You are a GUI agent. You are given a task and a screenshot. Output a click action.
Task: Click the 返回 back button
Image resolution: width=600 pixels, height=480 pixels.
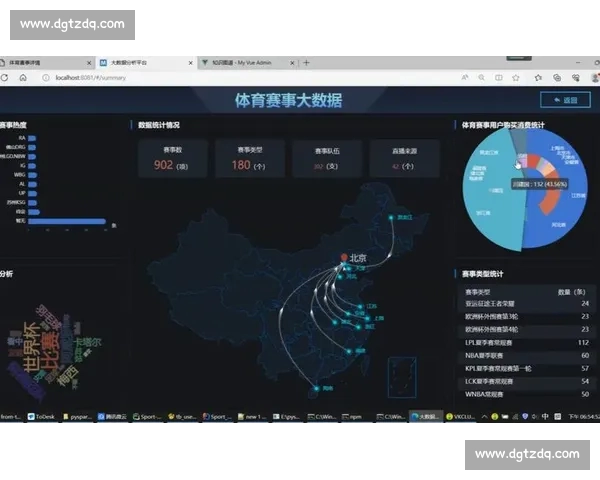(x=565, y=100)
